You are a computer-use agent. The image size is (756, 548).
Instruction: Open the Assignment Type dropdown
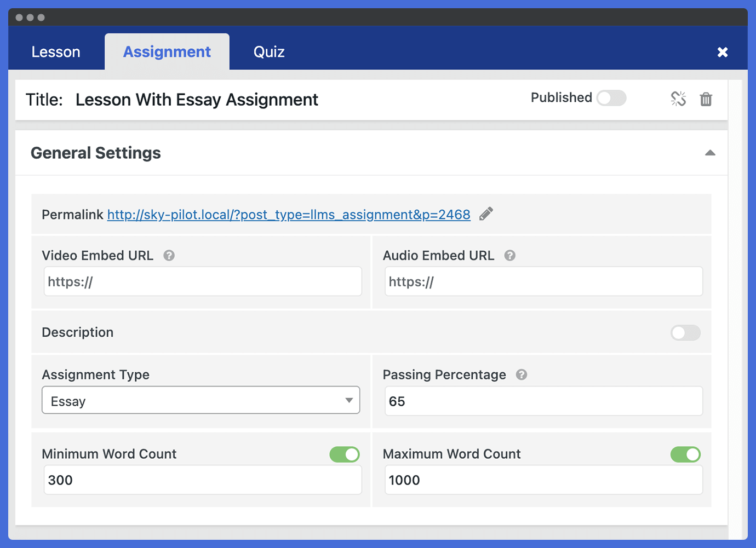coord(201,400)
